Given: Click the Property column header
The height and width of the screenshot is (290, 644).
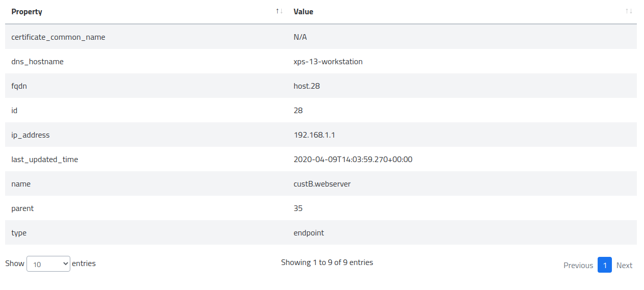Looking at the screenshot, I should (x=27, y=12).
